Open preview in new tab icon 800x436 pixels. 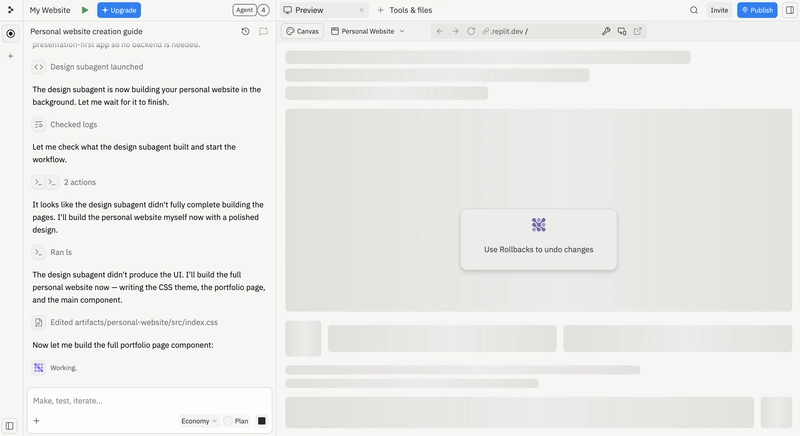pyautogui.click(x=637, y=31)
